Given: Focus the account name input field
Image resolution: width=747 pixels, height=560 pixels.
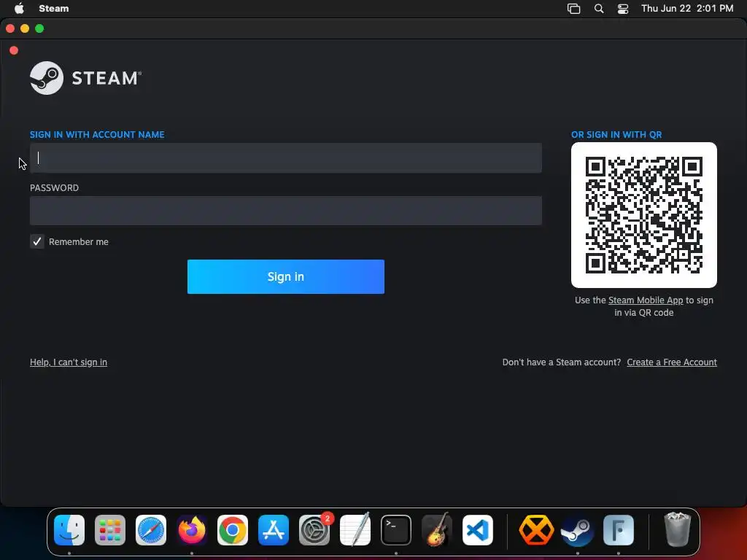Looking at the screenshot, I should (286, 157).
